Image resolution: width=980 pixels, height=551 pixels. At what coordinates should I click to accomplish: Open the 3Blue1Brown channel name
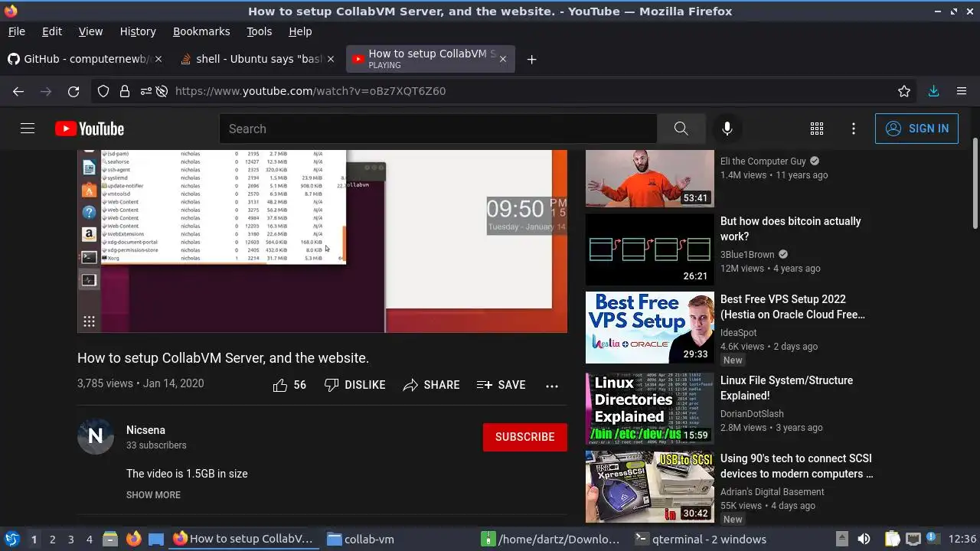pyautogui.click(x=747, y=255)
